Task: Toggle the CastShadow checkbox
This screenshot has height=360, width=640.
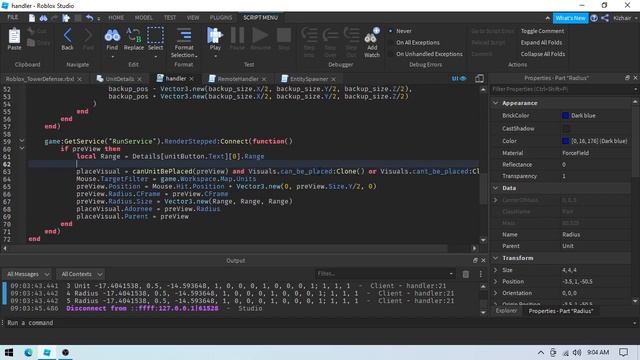Action: pos(566,129)
